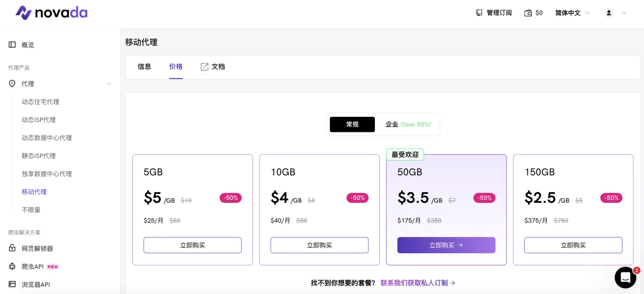Screen dimensions: 644x294
Task: Select 静态ISP代理 in sidebar
Action: click(x=39, y=156)
